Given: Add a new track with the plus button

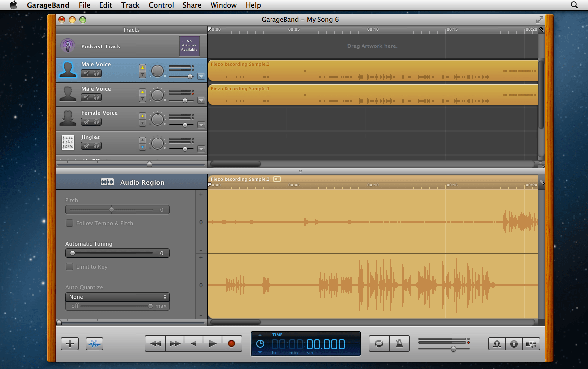Looking at the screenshot, I should 70,343.
